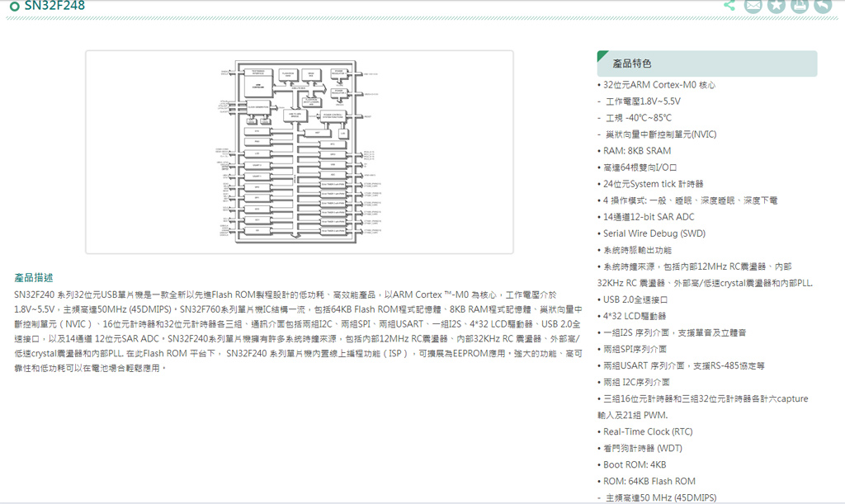Select the 產品特色 header tab

[x=707, y=64]
